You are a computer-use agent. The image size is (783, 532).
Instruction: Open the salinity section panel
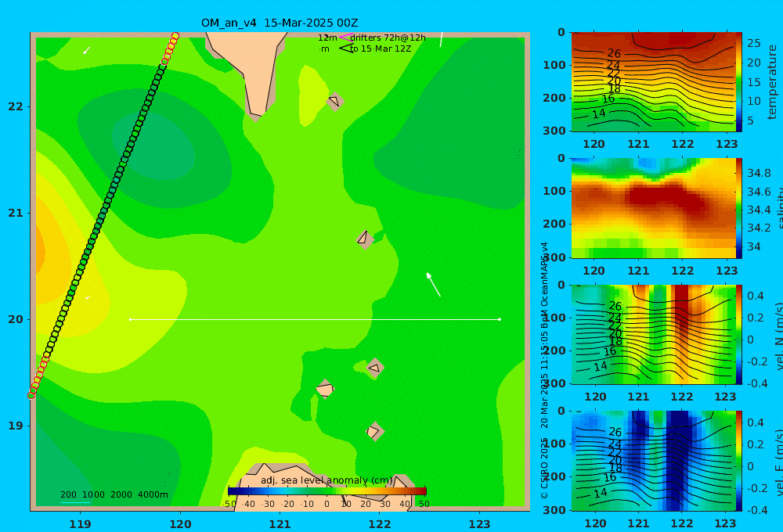tap(653, 208)
